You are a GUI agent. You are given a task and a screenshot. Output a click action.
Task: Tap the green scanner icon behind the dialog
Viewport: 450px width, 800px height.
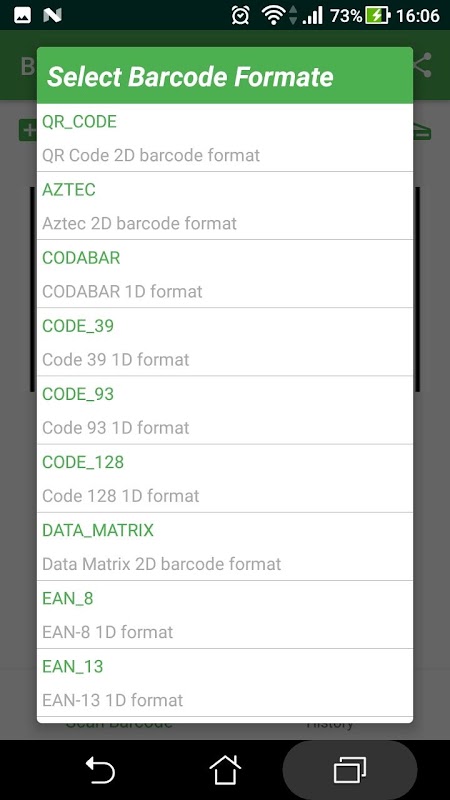422,132
